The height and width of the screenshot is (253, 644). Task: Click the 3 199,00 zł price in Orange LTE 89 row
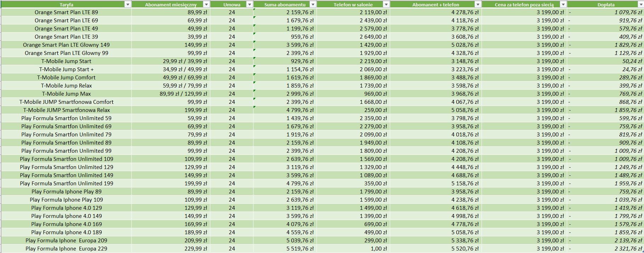coord(524,12)
